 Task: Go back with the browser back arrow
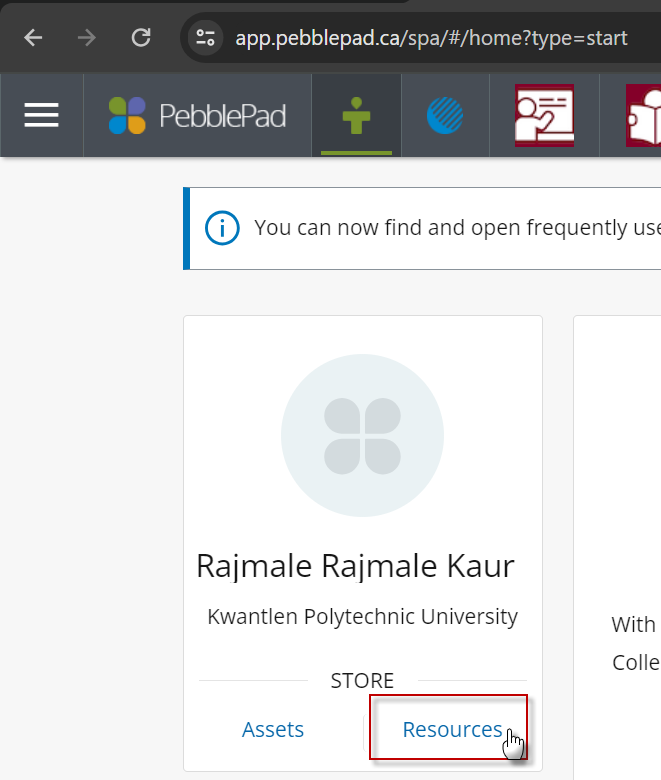click(33, 38)
